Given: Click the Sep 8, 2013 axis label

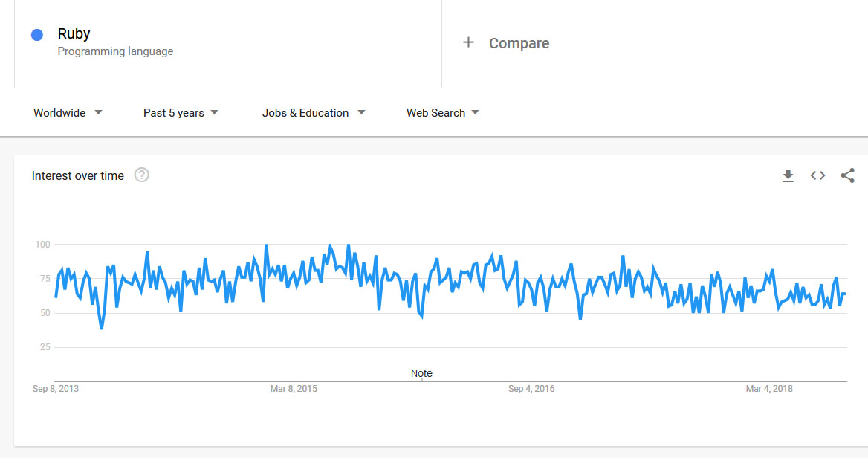Looking at the screenshot, I should pyautogui.click(x=56, y=389).
